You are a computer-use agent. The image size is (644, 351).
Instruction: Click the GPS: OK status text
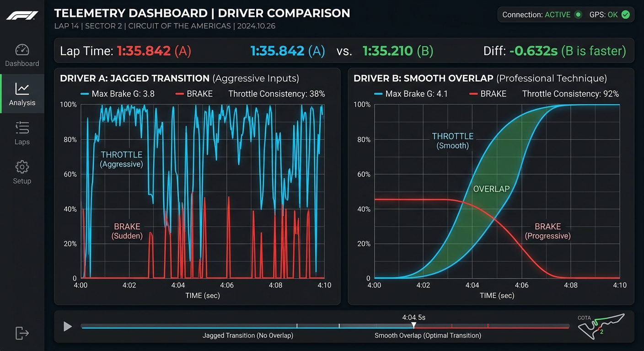(603, 15)
